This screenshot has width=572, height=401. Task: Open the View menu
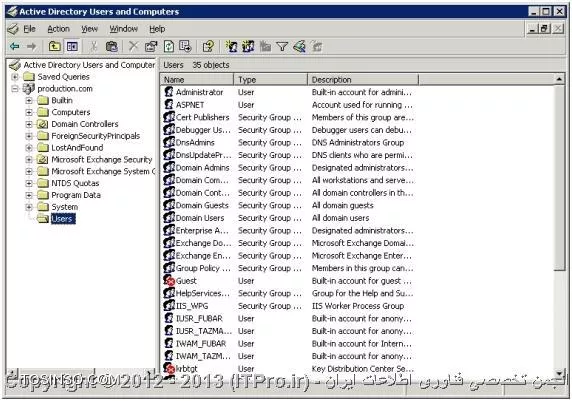tap(89, 29)
